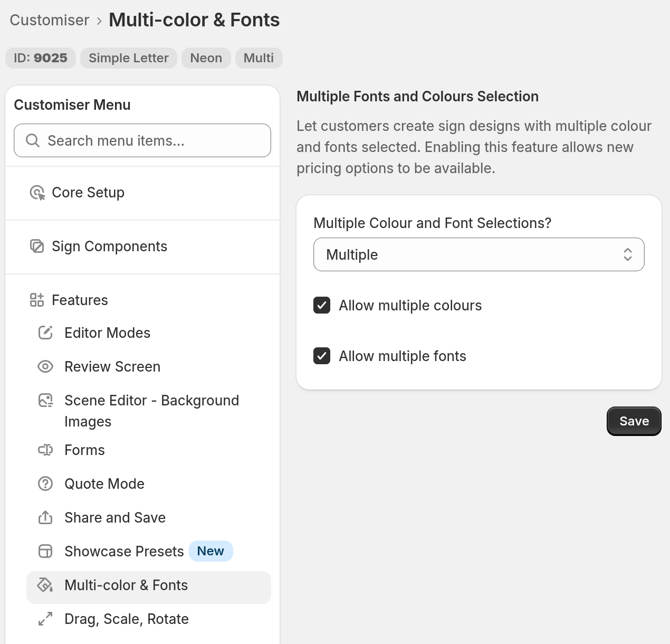The image size is (670, 644).
Task: Click the Allow multiple fonts label
Action: pos(403,356)
